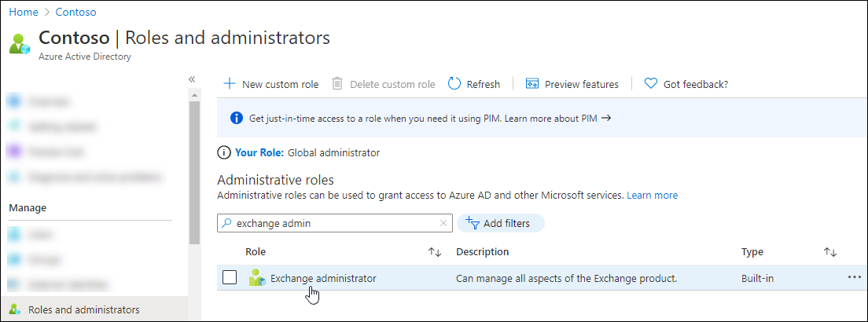The width and height of the screenshot is (868, 322).
Task: Clear the search box with the X
Action: [x=443, y=224]
